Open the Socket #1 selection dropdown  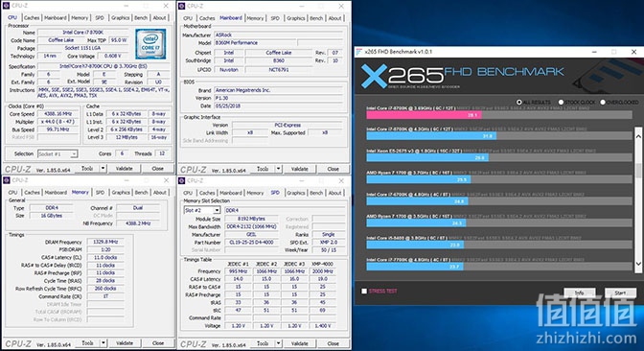click(57, 153)
